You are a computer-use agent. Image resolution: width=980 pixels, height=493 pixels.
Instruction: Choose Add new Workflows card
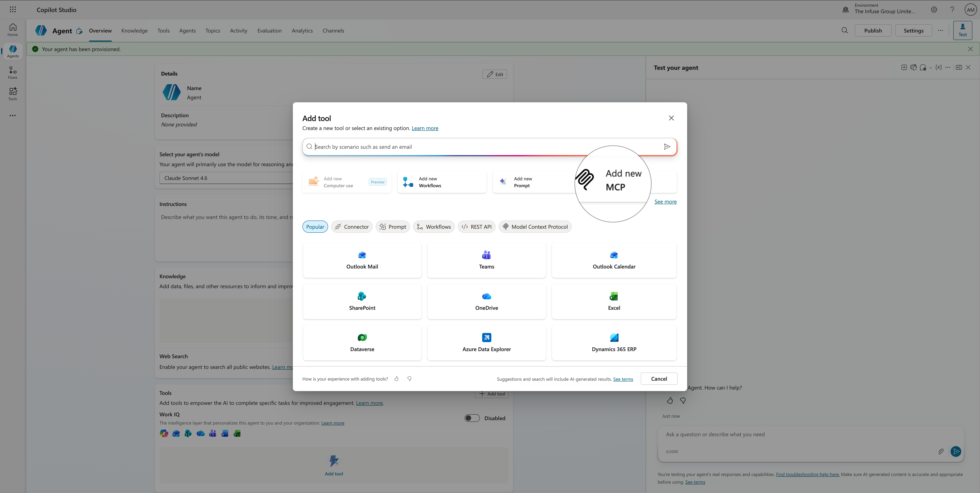click(442, 182)
